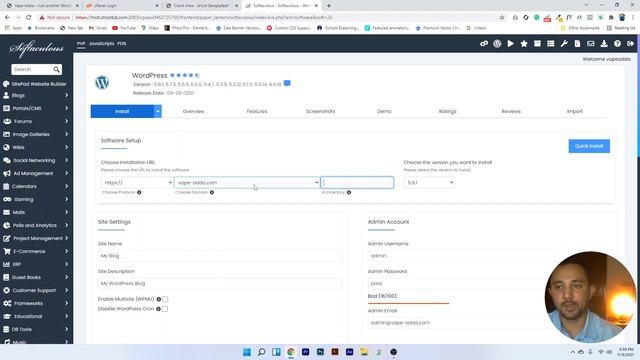Expand the Blogs category in the sidebar
The image size is (640, 360).
pos(36,95)
